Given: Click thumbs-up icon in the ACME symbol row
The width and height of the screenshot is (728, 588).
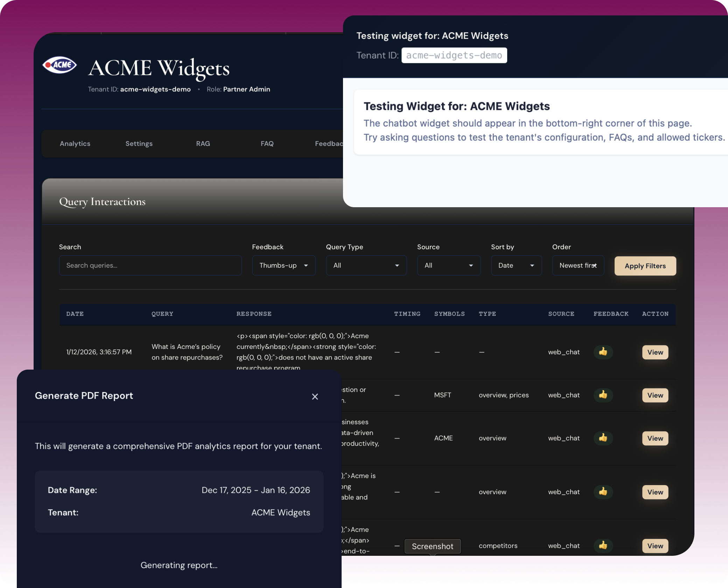Looking at the screenshot, I should click(603, 438).
